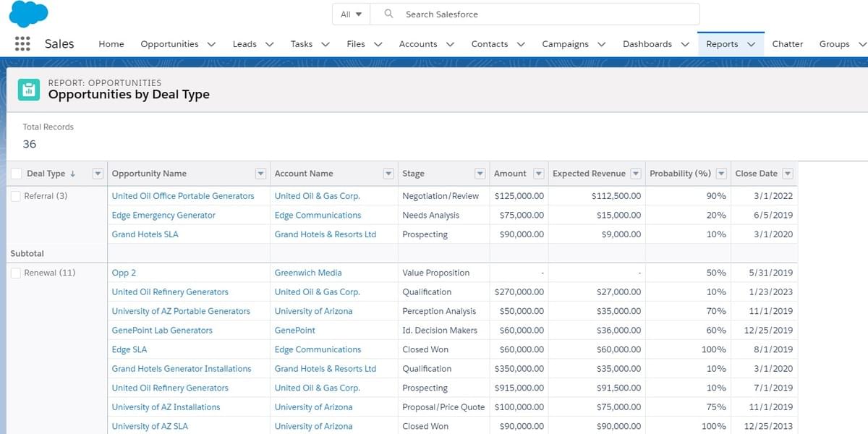Open the Accounts tab
Image resolution: width=868 pixels, height=434 pixels.
click(418, 44)
